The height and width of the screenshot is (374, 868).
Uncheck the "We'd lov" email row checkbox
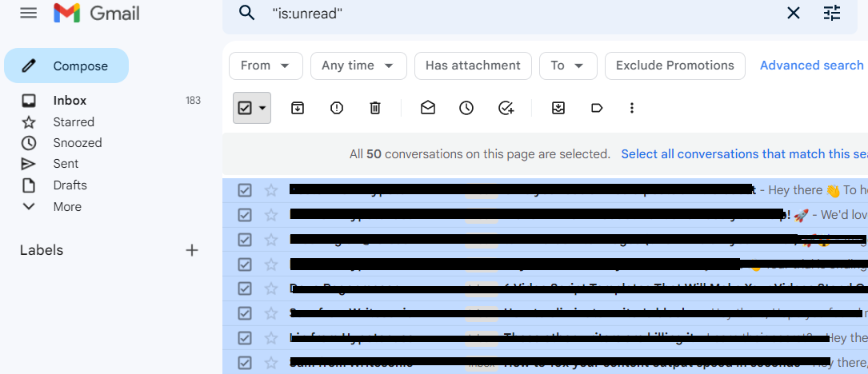click(245, 215)
